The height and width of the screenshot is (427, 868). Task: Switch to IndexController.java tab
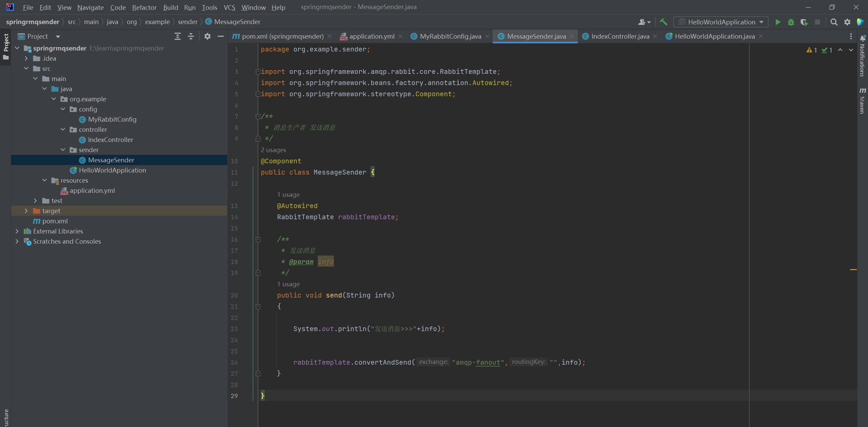(x=620, y=36)
